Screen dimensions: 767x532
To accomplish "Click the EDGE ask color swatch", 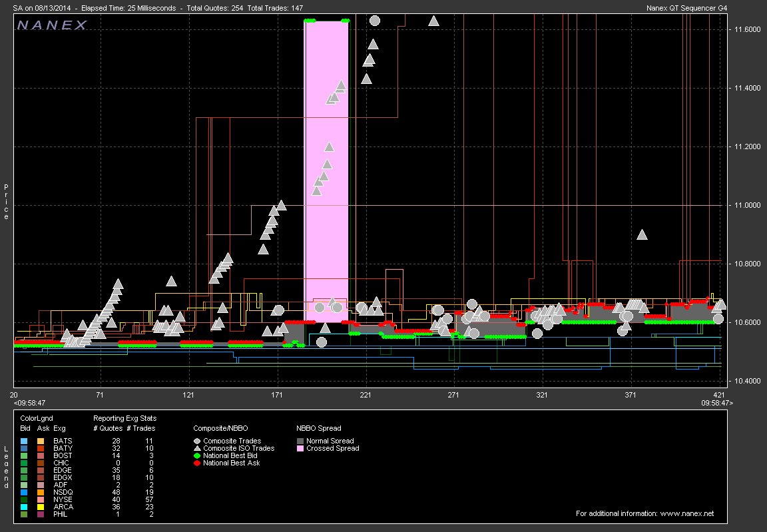I will click(41, 470).
